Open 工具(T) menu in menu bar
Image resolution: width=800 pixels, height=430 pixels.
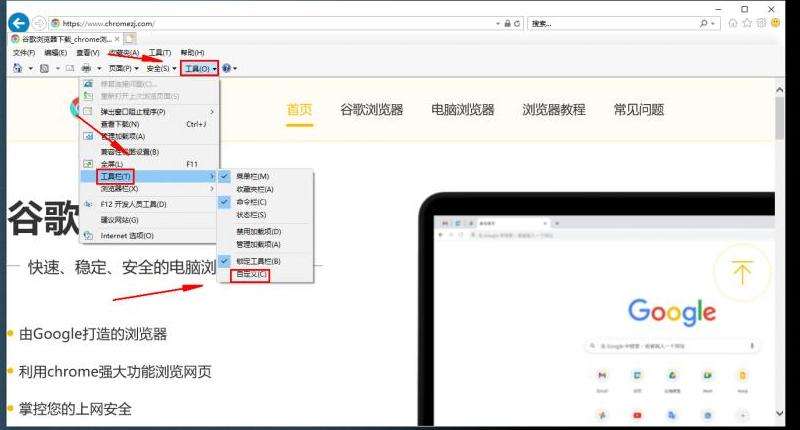160,53
